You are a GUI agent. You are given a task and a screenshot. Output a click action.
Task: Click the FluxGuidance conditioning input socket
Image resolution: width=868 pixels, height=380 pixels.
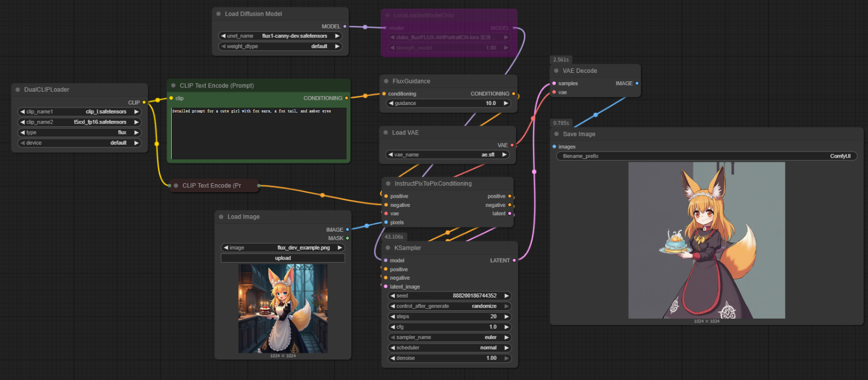[x=384, y=94]
